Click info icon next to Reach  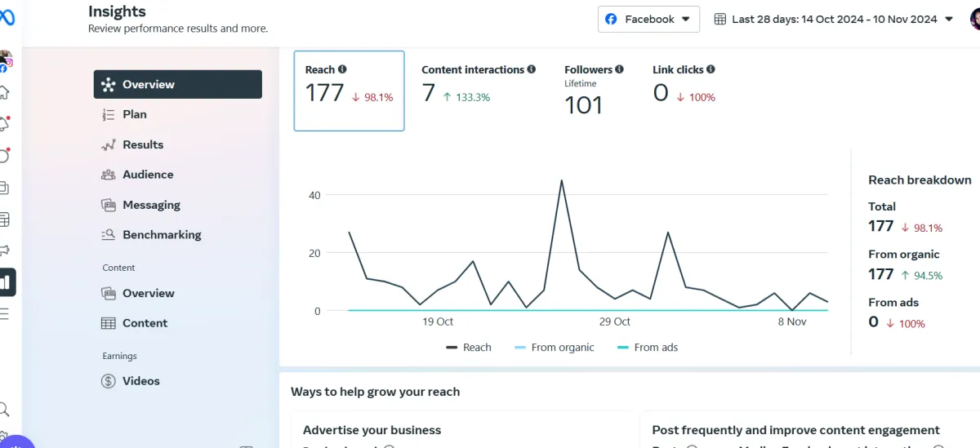(x=342, y=69)
